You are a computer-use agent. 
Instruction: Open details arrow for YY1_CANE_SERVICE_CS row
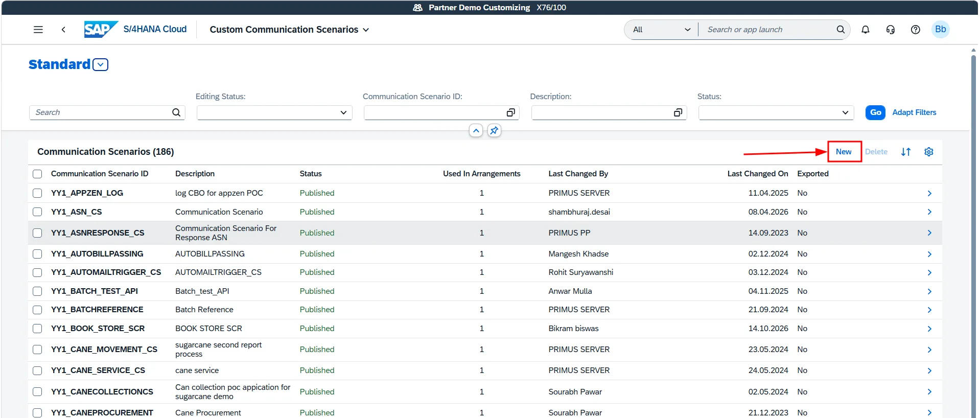tap(929, 370)
